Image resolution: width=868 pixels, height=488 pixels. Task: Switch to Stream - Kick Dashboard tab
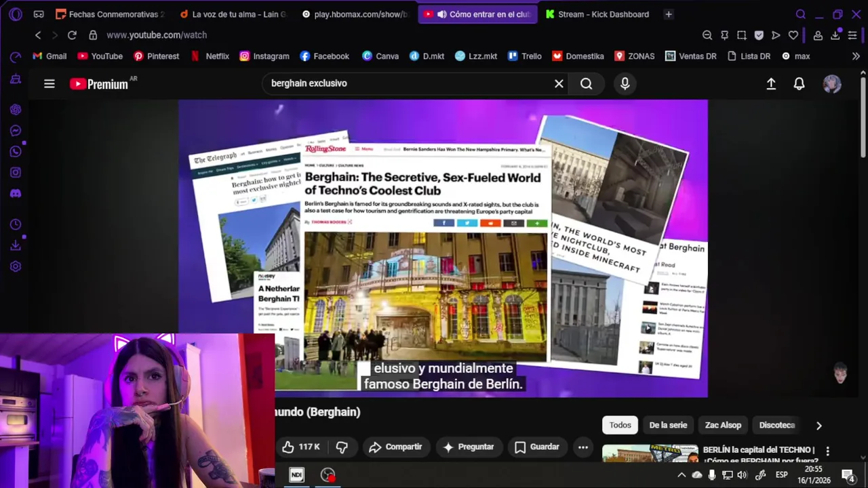click(x=597, y=14)
